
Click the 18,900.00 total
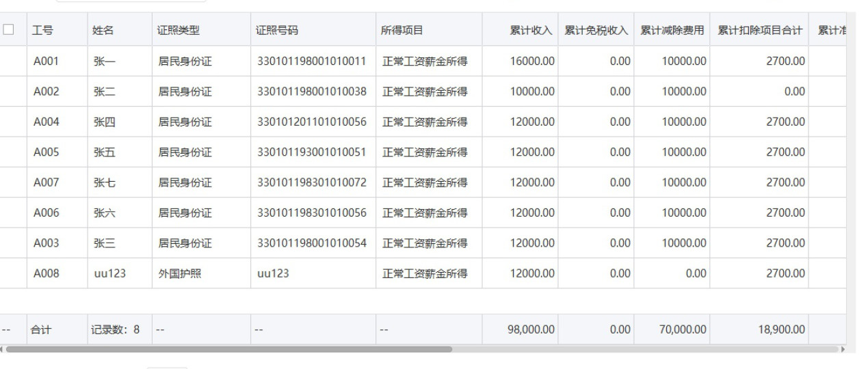click(781, 330)
